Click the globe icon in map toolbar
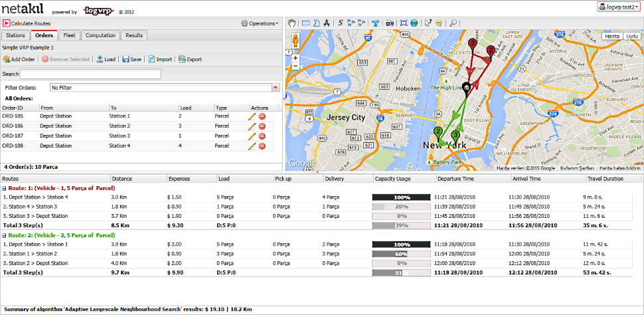644x315 pixels. (x=414, y=23)
